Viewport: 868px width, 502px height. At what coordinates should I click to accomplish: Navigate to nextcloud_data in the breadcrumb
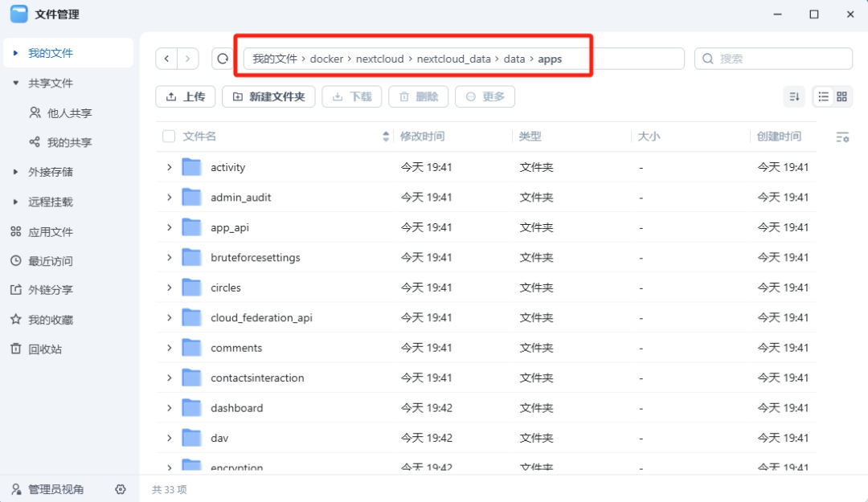click(453, 59)
